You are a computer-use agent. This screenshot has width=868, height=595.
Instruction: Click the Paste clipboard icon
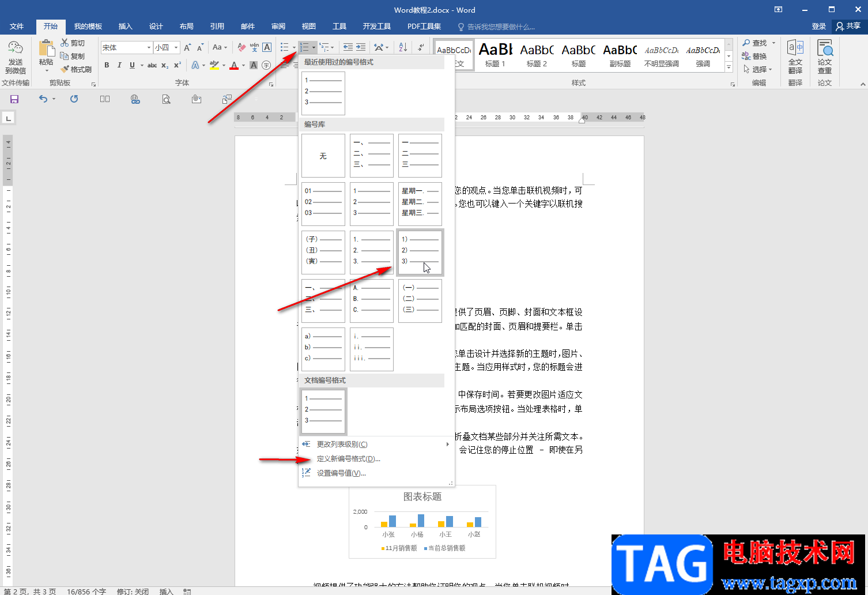(46, 49)
